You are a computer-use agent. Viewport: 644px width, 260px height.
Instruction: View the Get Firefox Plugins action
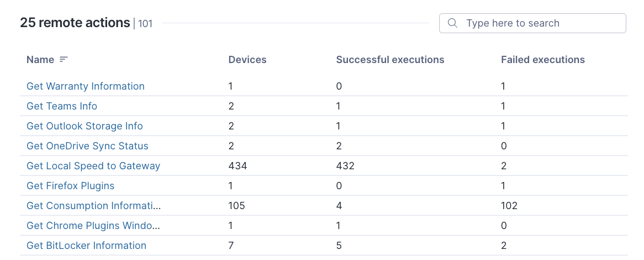70,186
